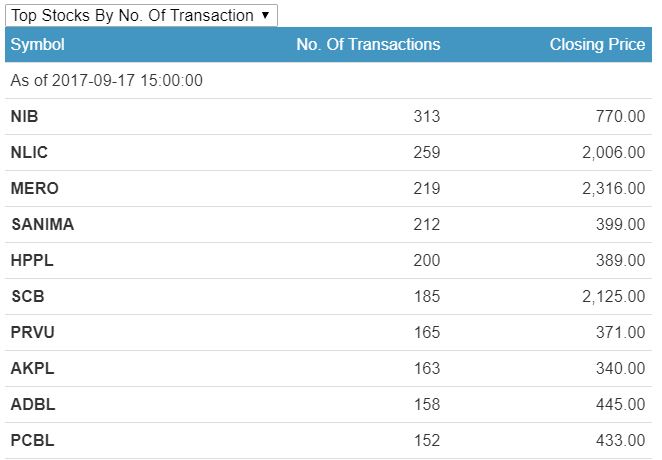Open the MERO stock symbol
The height and width of the screenshot is (460, 662).
35,189
